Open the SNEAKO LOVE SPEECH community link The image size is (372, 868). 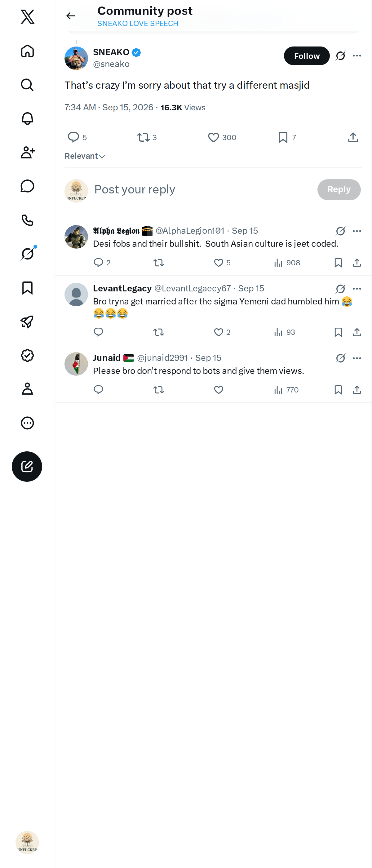pyautogui.click(x=137, y=24)
